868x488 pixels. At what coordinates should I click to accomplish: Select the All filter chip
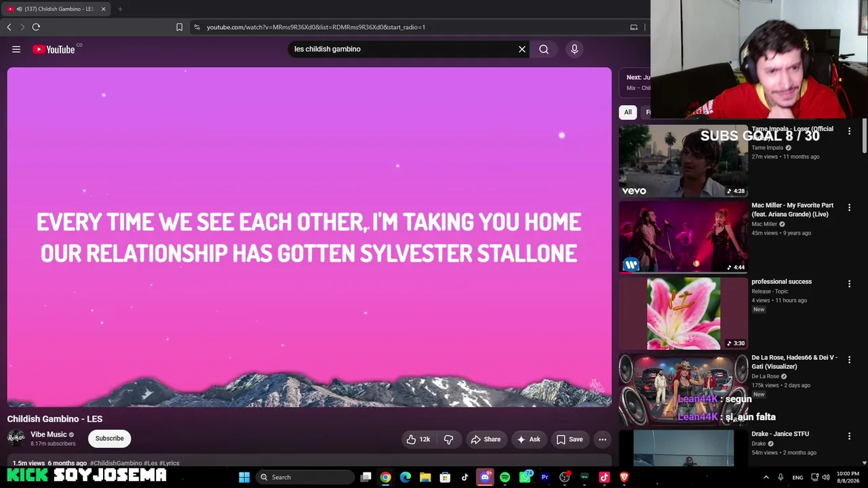click(628, 113)
